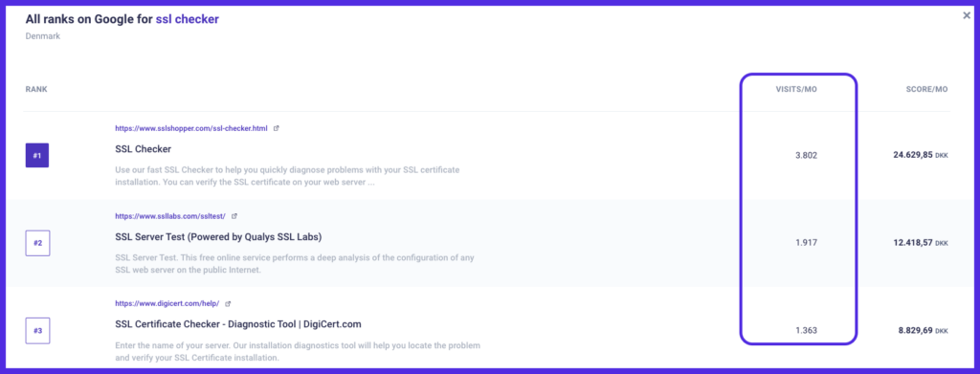Select the #1 rank badge
The image size is (980, 374).
tap(37, 156)
